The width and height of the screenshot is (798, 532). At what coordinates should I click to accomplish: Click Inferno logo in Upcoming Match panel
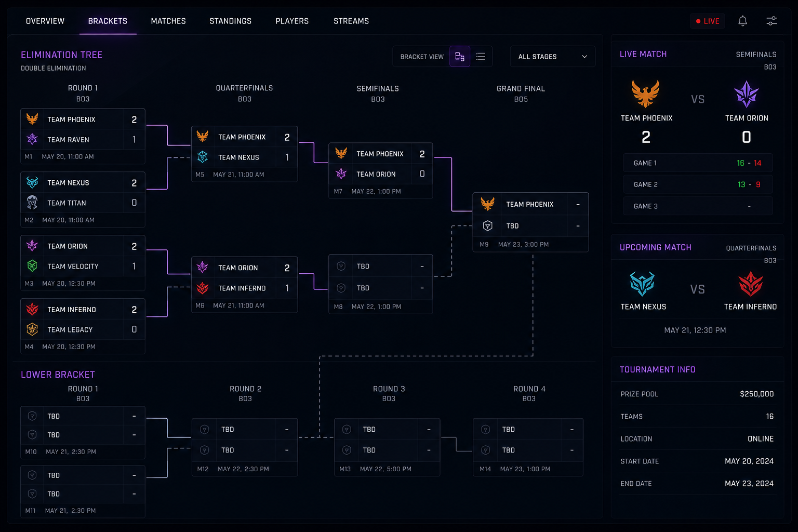click(x=751, y=284)
